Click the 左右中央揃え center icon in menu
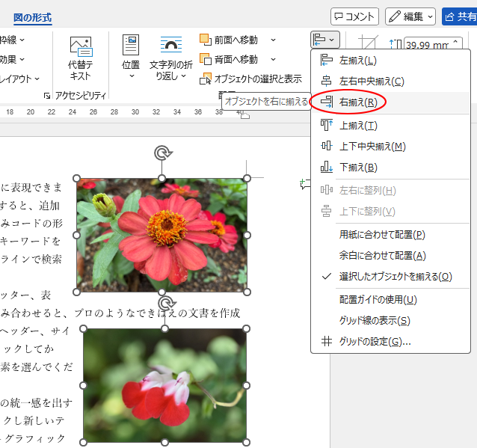Viewport: 477px width, 448px height. 327,82
